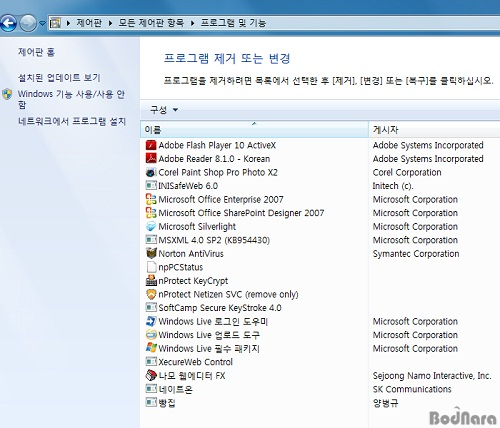Open the recent pages dropdown arrow

point(42,23)
